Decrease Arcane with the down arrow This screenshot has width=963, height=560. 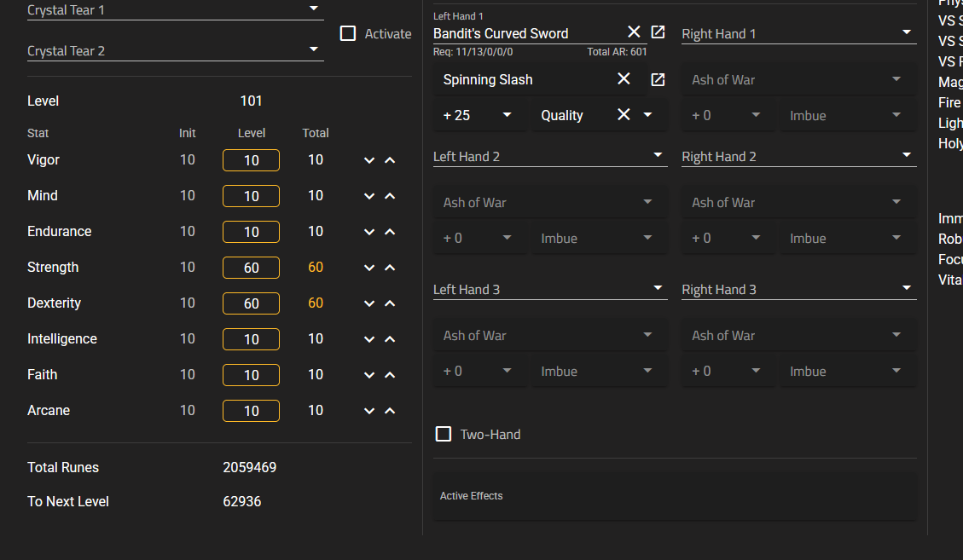(x=369, y=411)
